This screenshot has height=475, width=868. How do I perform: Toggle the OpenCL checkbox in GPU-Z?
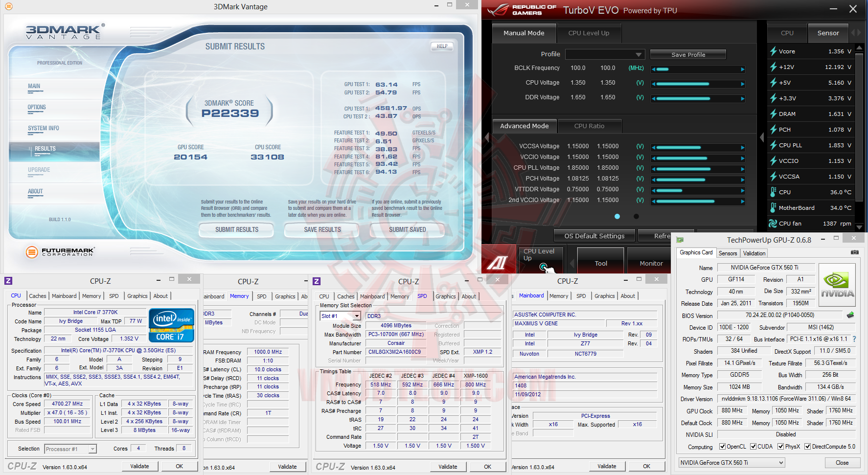[722, 447]
